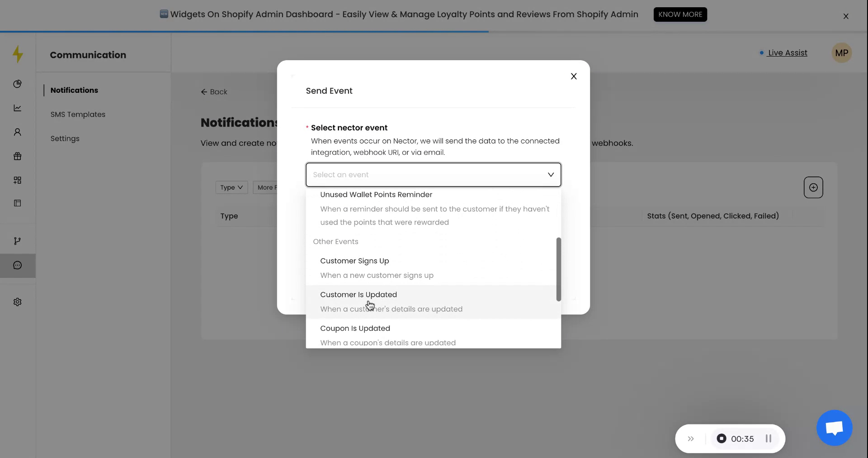Screen dimensions: 868x458
Task: Open the Analytics pie chart panel
Action: point(17,84)
